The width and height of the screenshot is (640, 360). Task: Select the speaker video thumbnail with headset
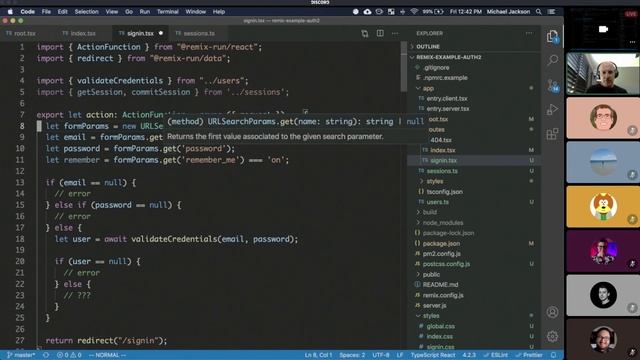603,73
